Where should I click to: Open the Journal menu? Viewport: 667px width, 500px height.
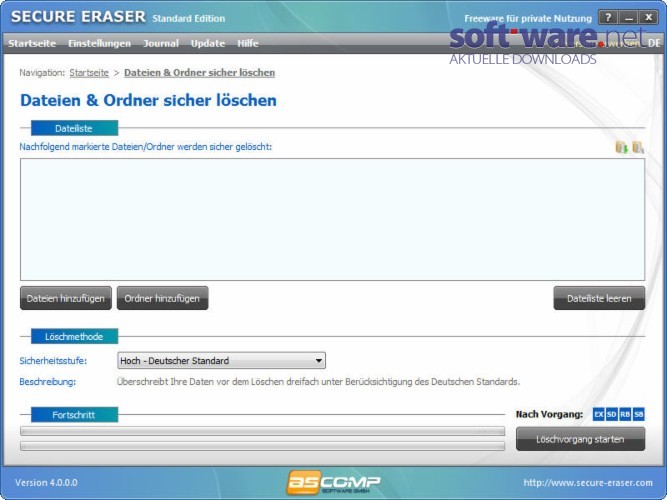161,43
